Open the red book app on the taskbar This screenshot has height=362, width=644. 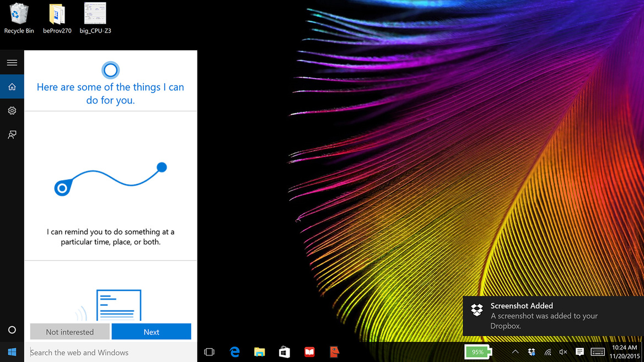click(x=310, y=352)
